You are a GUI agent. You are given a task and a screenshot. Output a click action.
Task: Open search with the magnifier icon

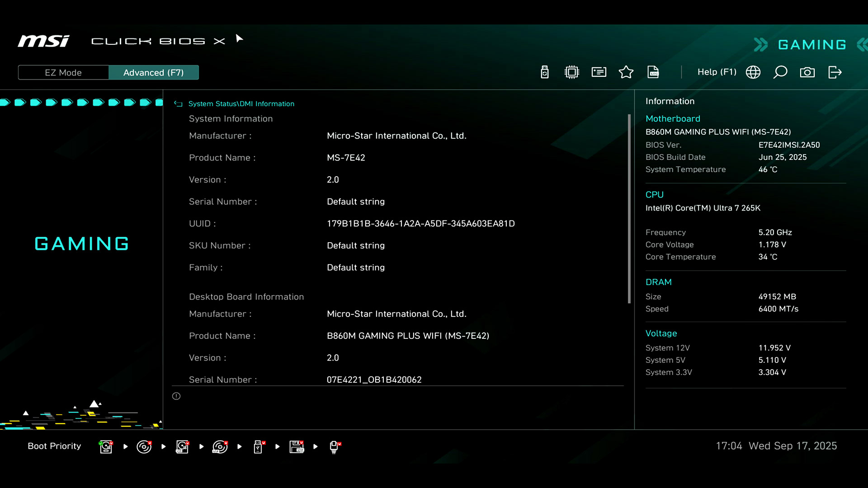(780, 72)
